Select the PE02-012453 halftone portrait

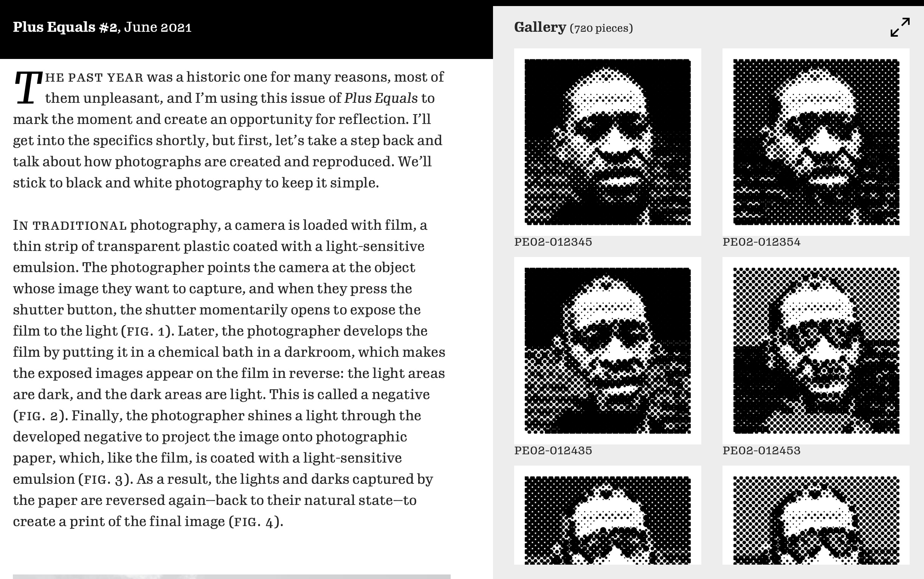(x=816, y=351)
